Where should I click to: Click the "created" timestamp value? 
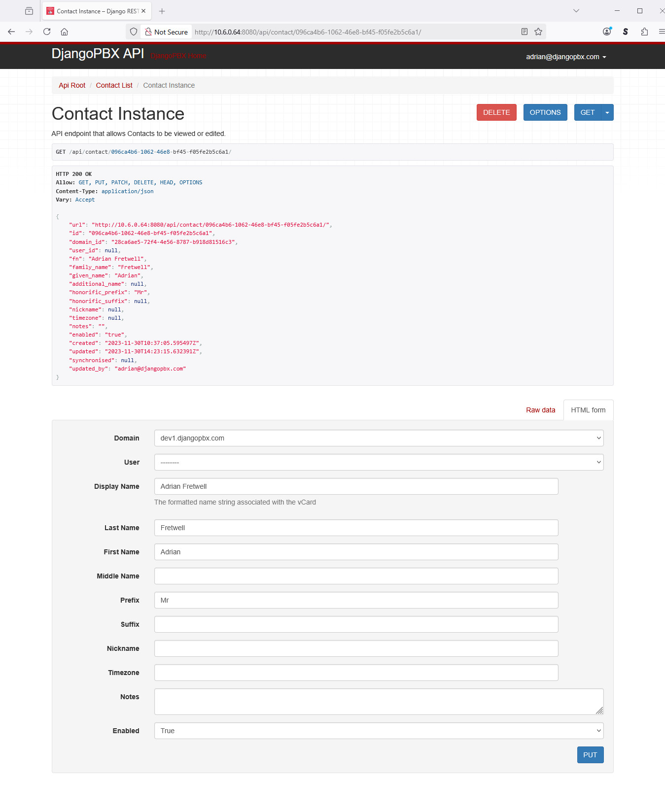pos(152,343)
